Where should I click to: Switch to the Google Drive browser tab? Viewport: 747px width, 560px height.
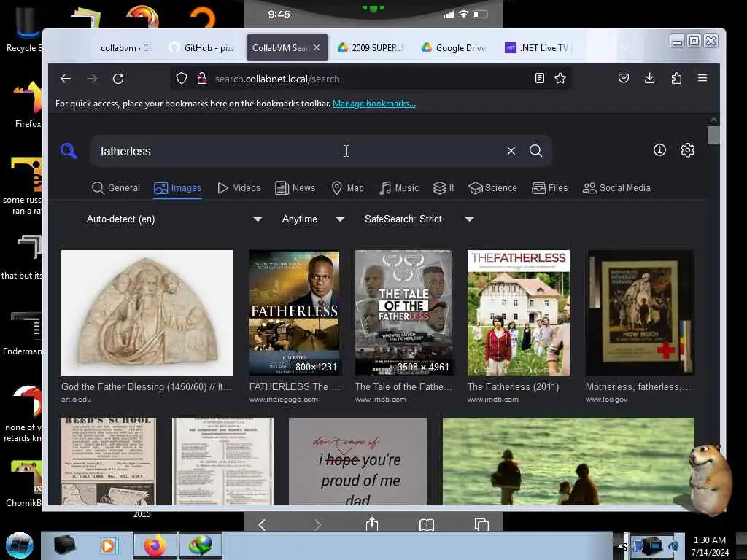click(454, 47)
